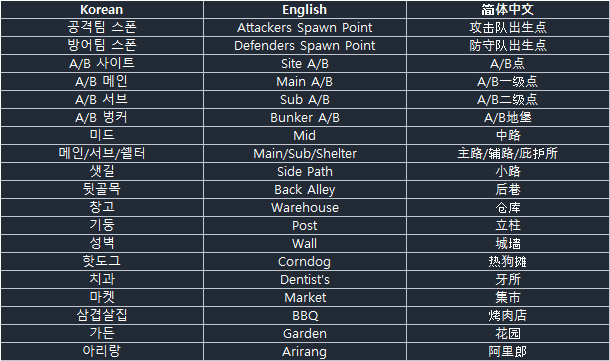
Task: Click the English column header
Action: (305, 9)
